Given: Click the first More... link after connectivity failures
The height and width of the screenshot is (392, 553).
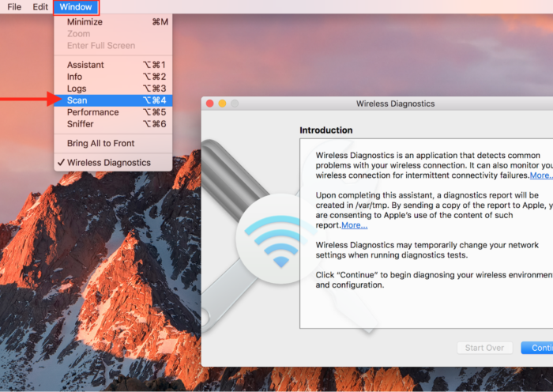Looking at the screenshot, I should [541, 175].
